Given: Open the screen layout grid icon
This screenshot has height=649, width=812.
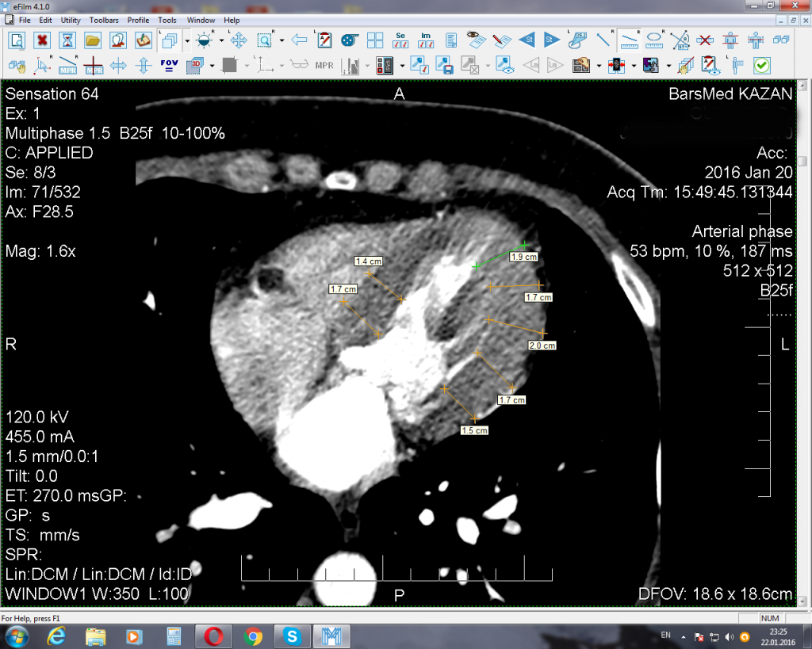Looking at the screenshot, I should point(375,40).
